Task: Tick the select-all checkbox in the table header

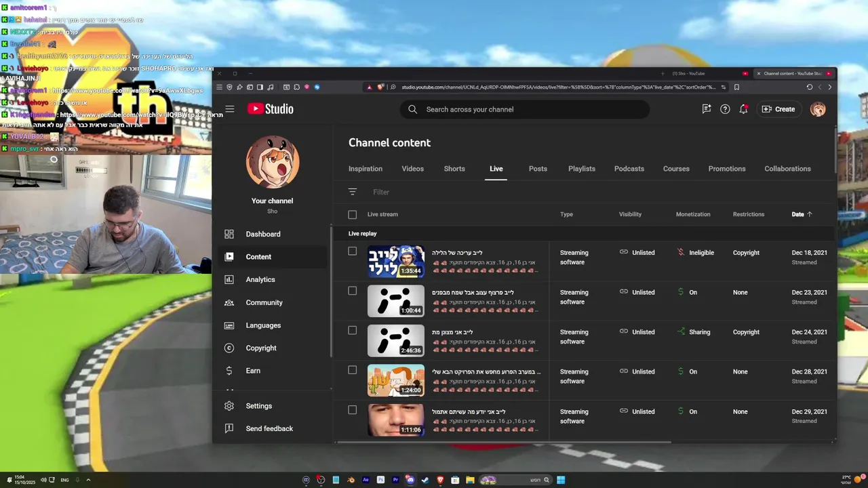Action: [352, 214]
